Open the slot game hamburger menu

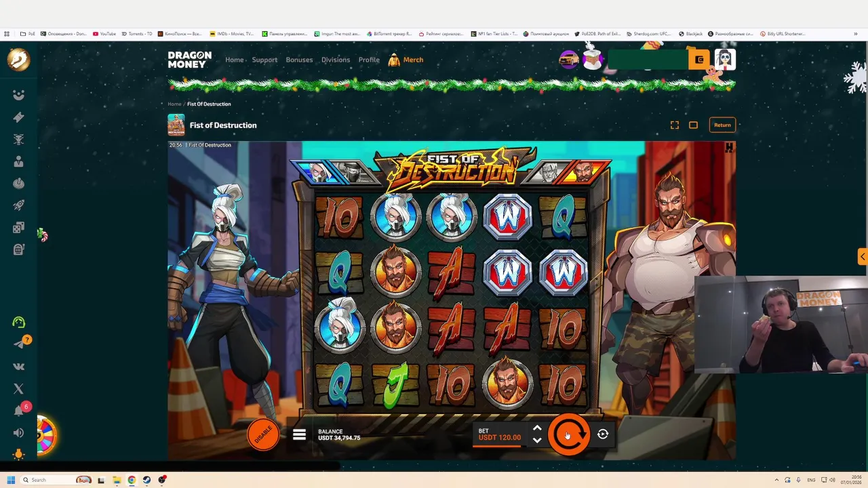(299, 434)
